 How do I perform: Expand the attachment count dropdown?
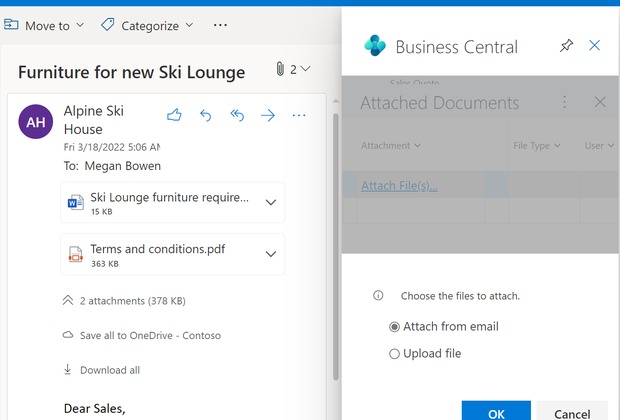pyautogui.click(x=305, y=69)
